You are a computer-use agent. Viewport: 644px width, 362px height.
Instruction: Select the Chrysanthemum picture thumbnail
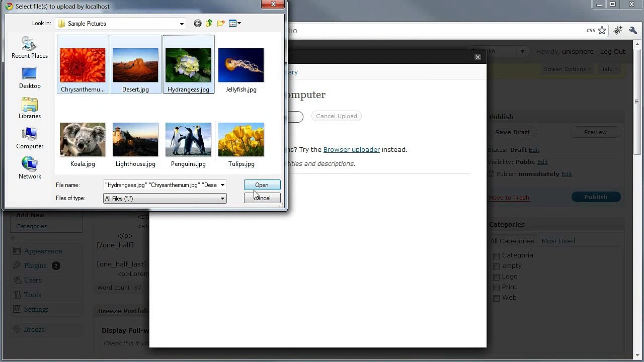[x=83, y=65]
